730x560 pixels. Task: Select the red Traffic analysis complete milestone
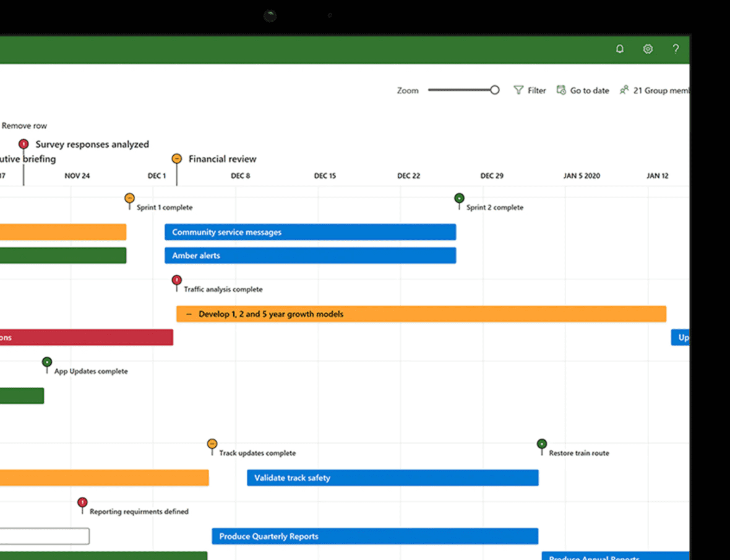coord(176,281)
